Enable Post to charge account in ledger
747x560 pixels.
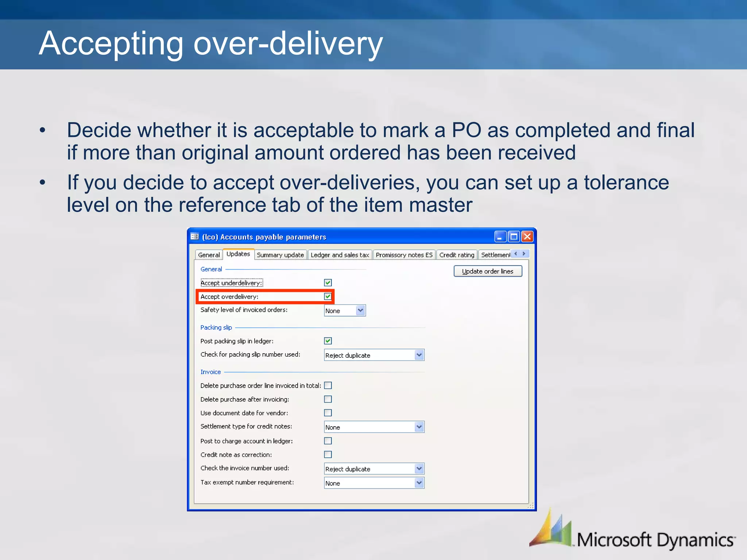(328, 441)
